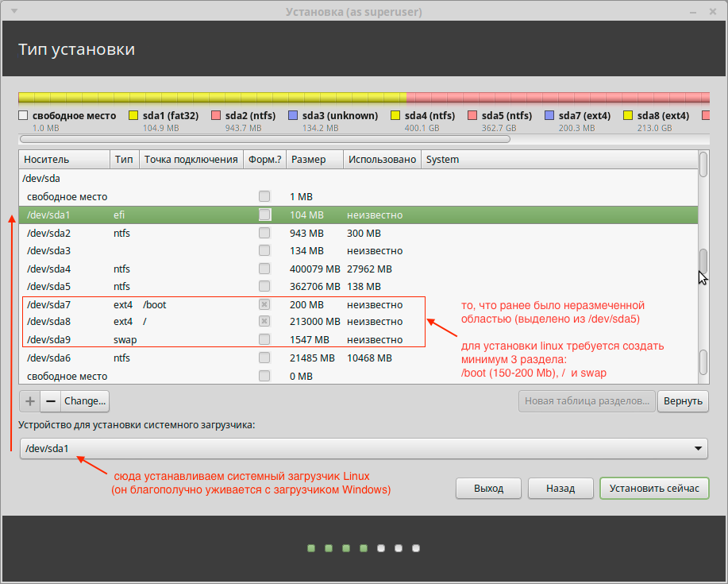
Task: Click red sda5 segment in disk bar
Action: [558, 98]
